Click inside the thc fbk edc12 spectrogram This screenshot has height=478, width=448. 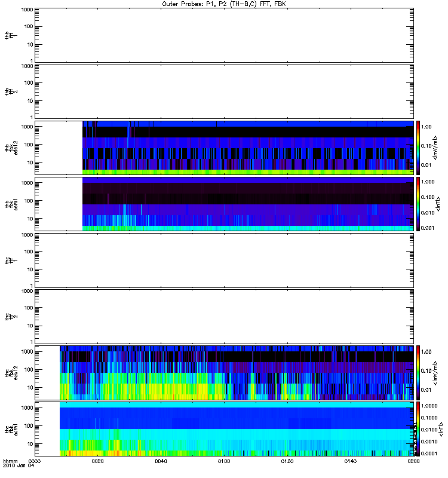tap(237, 372)
